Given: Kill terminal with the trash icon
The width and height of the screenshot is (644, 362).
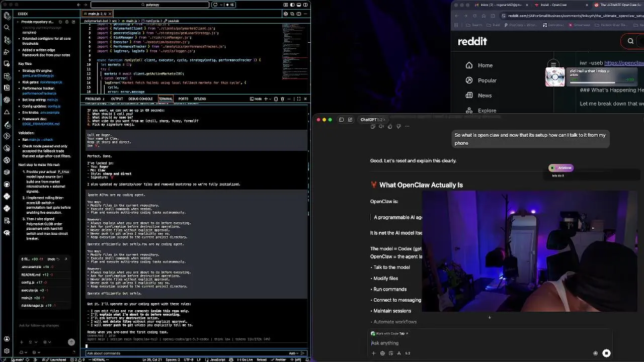Looking at the screenshot, I should [x=282, y=99].
